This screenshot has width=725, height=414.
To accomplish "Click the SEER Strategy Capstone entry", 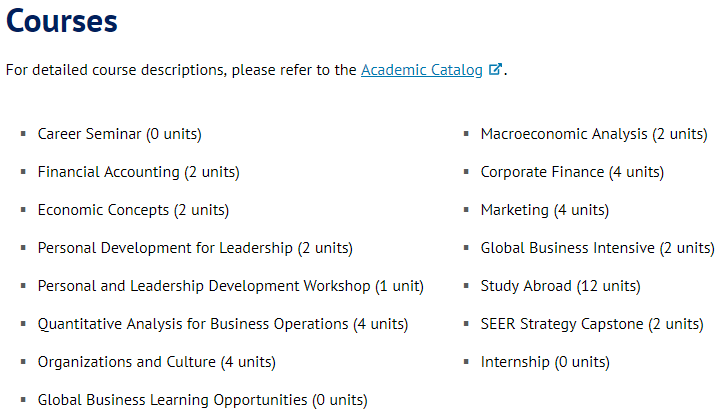I will 592,324.
